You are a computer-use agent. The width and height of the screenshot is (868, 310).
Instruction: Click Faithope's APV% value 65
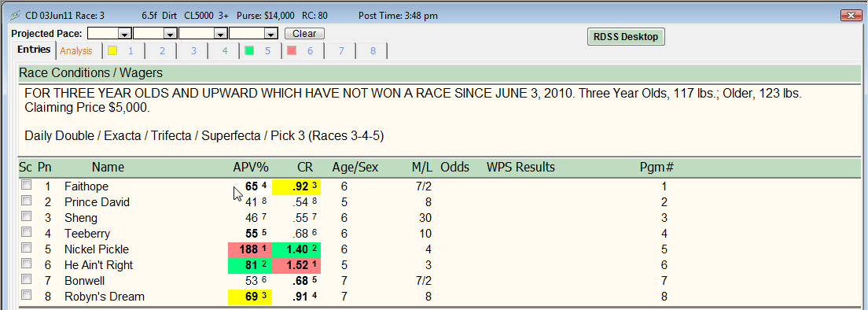tap(252, 186)
